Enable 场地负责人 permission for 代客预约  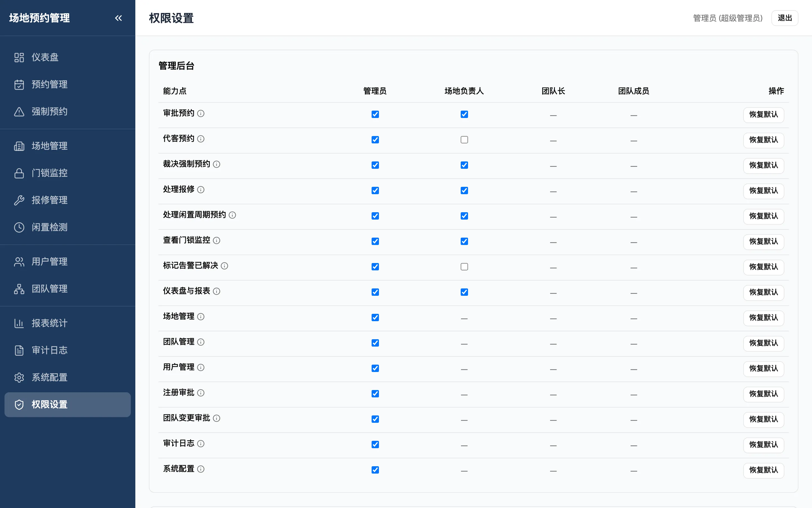pyautogui.click(x=464, y=140)
